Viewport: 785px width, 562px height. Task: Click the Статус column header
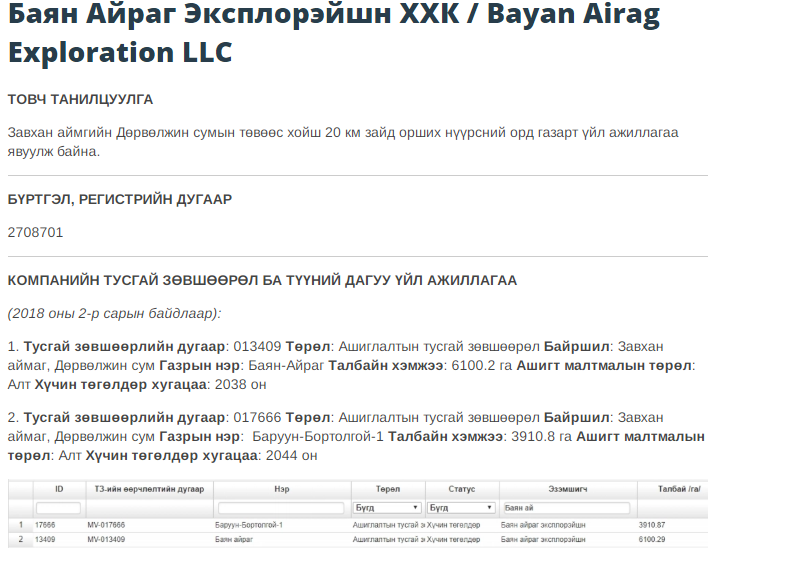coord(461,489)
